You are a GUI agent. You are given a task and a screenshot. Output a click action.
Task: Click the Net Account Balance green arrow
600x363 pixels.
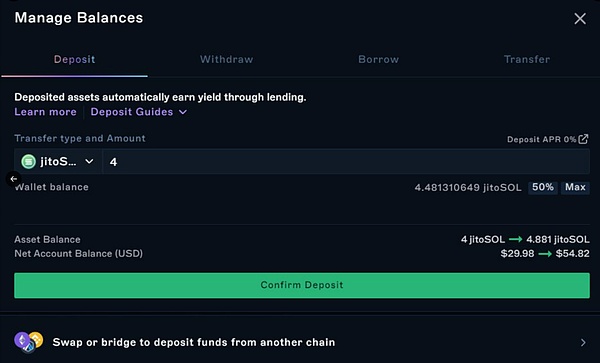tap(545, 254)
